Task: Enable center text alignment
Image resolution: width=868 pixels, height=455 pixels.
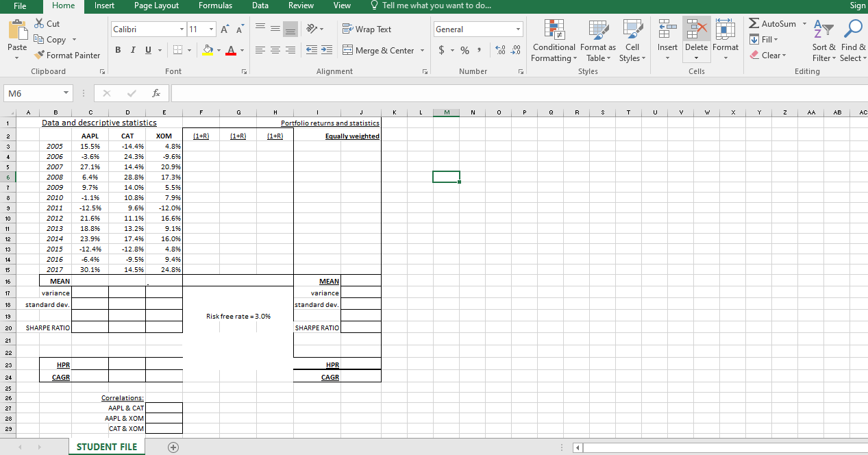Action: tap(275, 49)
